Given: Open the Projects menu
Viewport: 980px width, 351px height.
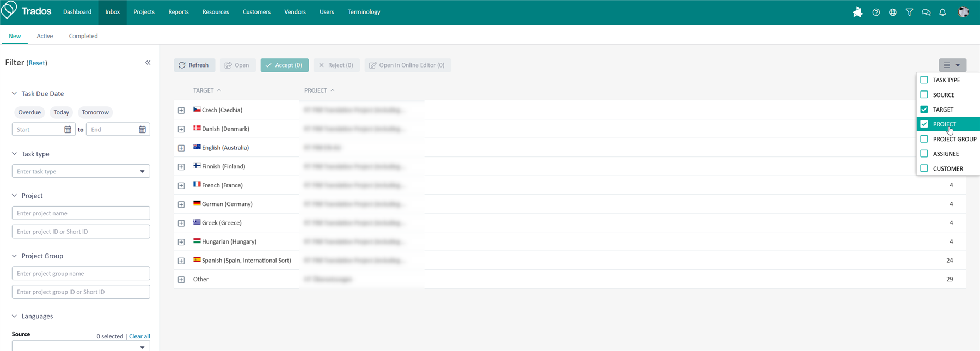Looking at the screenshot, I should (x=144, y=12).
